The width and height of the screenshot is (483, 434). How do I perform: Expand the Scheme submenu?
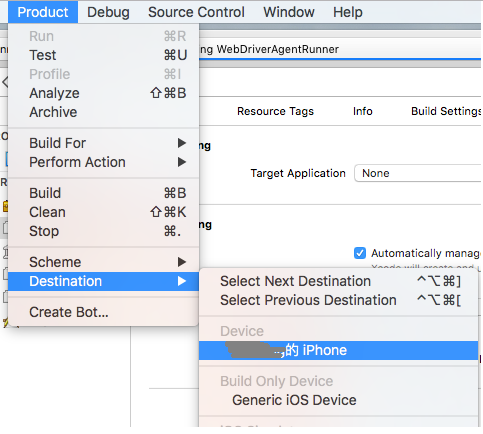click(104, 262)
